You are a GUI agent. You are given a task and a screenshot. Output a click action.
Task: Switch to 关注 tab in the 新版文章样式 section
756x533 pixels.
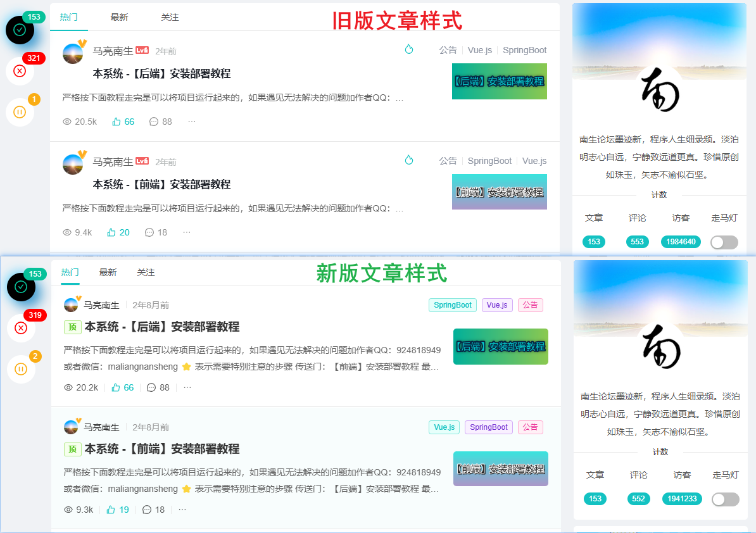(x=146, y=272)
